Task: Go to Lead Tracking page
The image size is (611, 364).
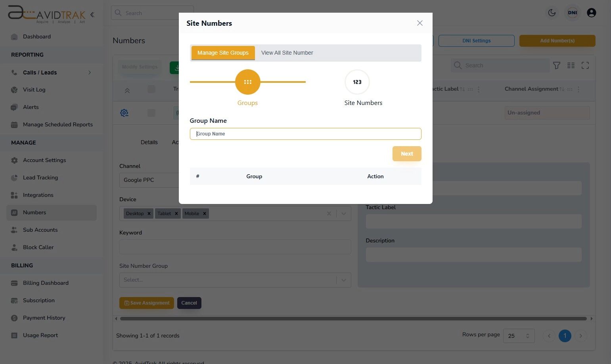Action: [40, 177]
